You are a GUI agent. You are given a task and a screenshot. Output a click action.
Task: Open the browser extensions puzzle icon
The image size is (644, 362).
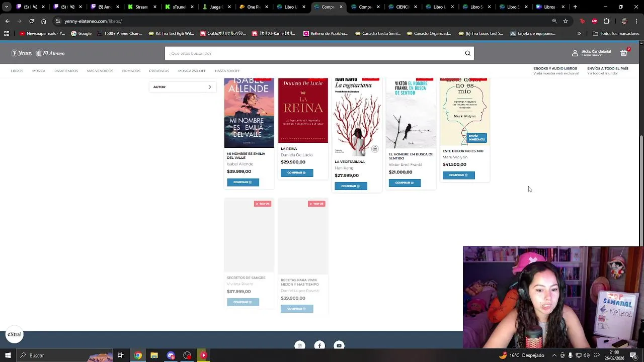coord(606,21)
